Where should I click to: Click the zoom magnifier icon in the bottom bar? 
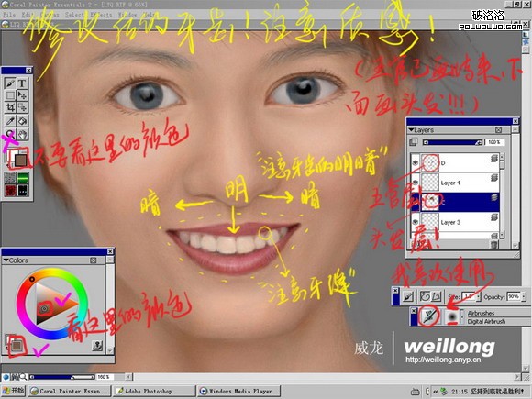[23, 377]
